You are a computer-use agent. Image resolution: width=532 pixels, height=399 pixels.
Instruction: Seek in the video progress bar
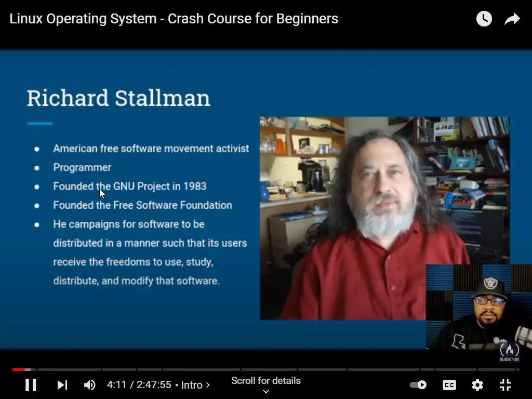(x=265, y=369)
